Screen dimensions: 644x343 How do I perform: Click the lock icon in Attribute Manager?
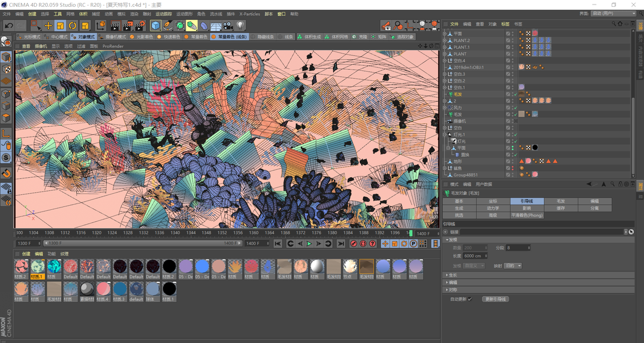pyautogui.click(x=620, y=184)
